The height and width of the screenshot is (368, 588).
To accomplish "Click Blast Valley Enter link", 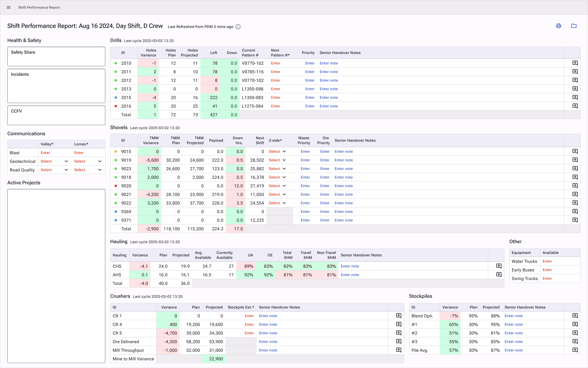I will 45,153.
